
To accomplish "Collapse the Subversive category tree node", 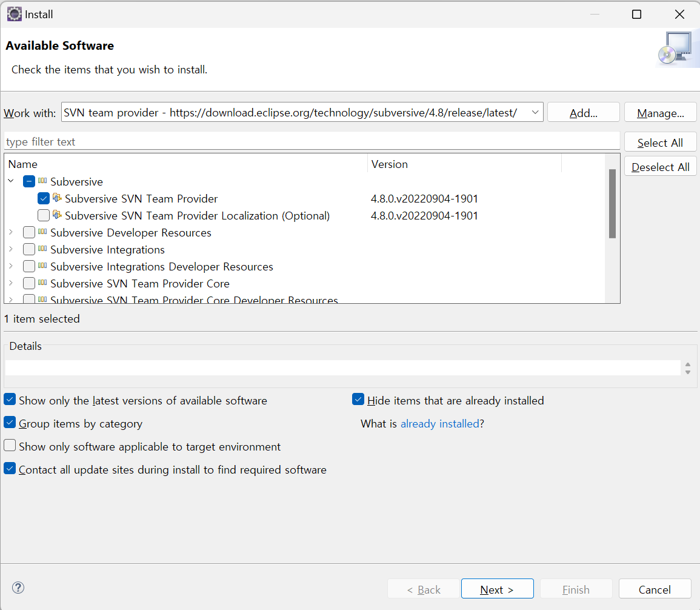I will [11, 181].
